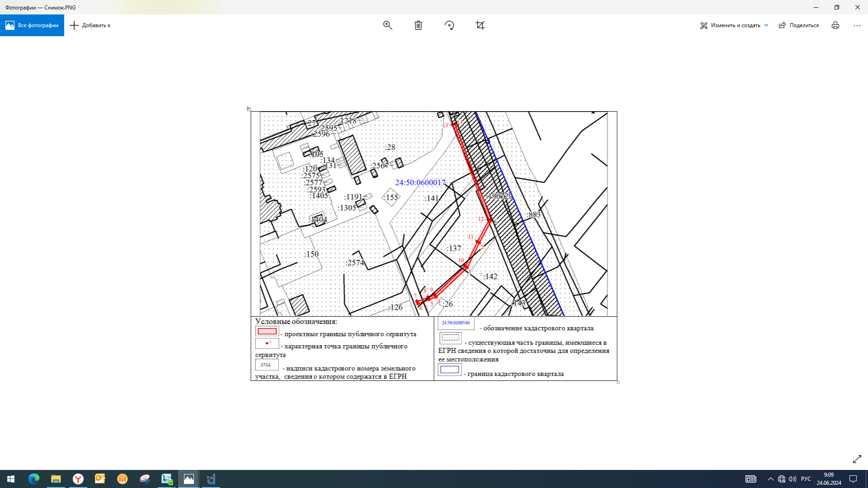Launch Yandex Browser from the taskbar
The height and width of the screenshot is (488, 868).
click(78, 479)
